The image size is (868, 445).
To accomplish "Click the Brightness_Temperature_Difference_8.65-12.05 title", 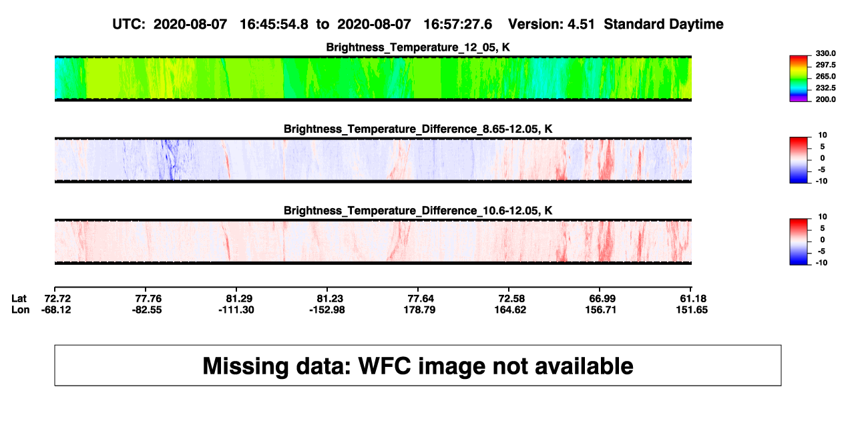I will point(418,129).
